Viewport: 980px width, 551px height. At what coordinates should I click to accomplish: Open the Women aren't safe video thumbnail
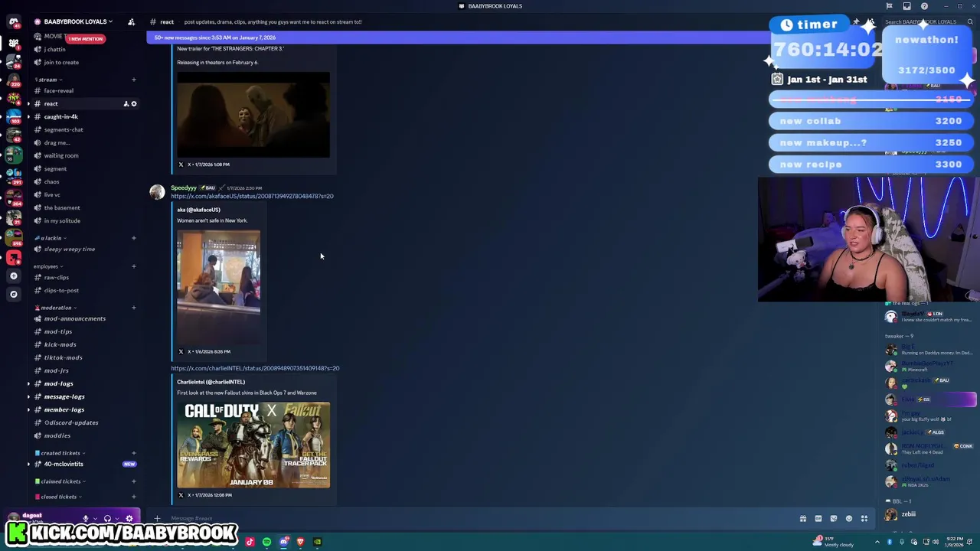(218, 288)
